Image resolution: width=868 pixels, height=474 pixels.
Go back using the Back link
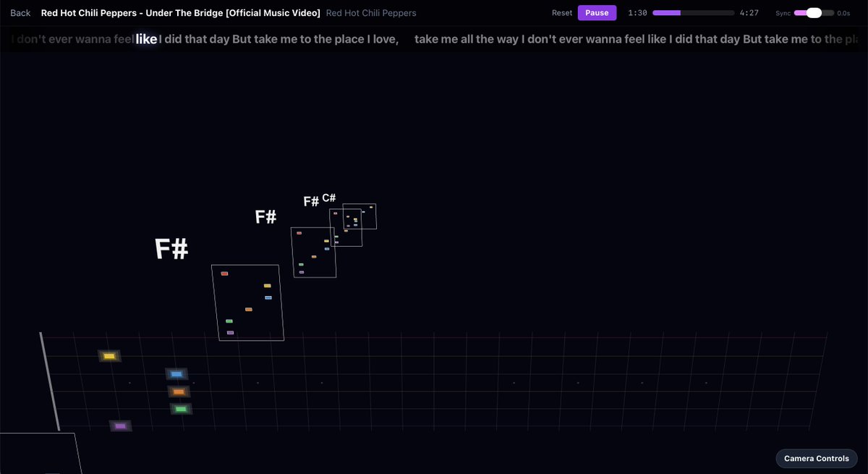[20, 13]
